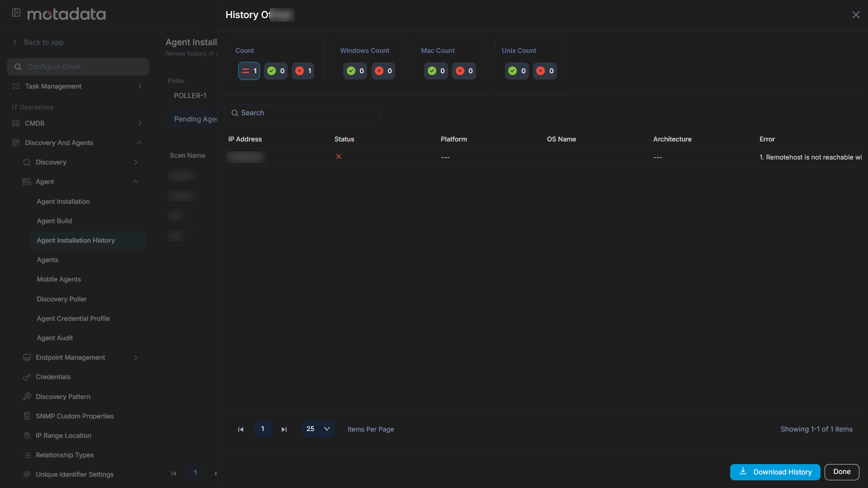Screen dimensions: 868x488
Task: Click the Done button
Action: tap(842, 472)
